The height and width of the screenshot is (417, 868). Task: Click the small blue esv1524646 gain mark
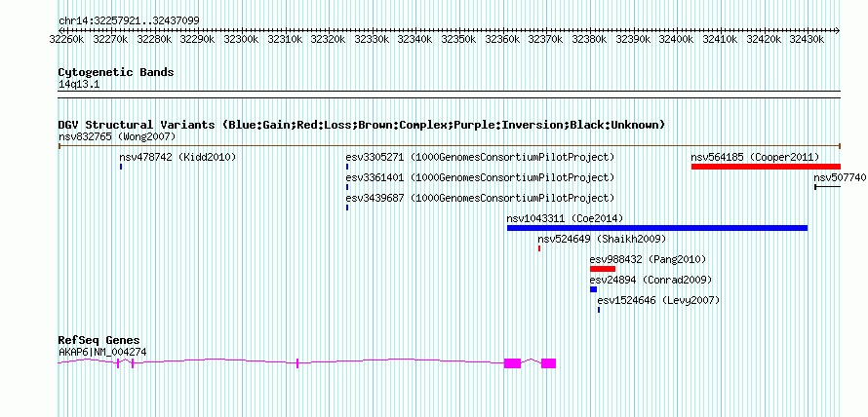[599, 310]
